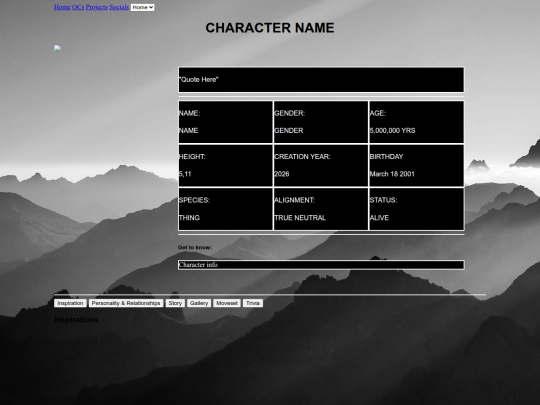
Task: Click the AGE: label
Action: tap(377, 113)
